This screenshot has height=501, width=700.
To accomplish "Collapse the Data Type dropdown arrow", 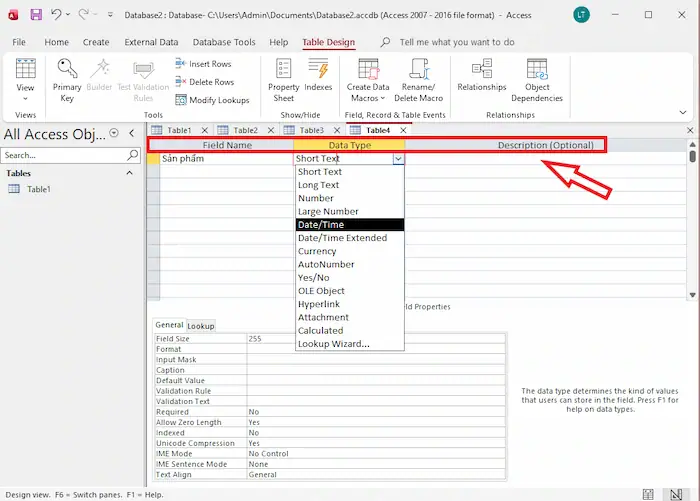I will 398,159.
